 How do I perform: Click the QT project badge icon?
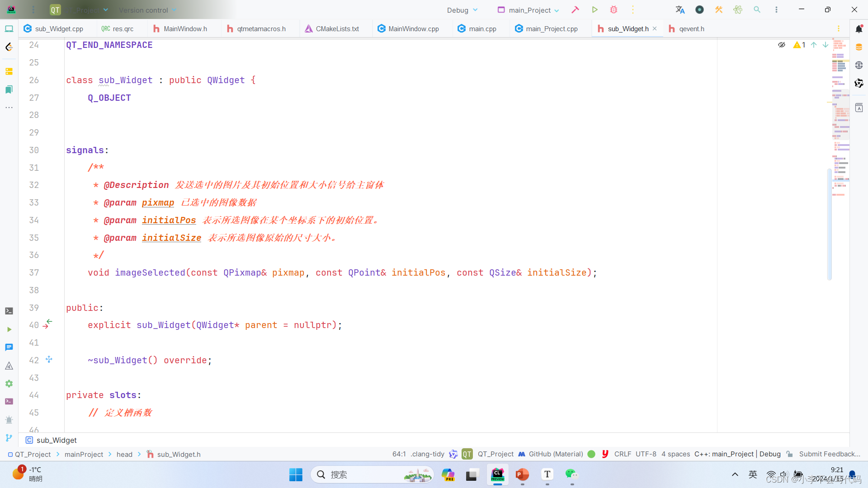click(55, 9)
